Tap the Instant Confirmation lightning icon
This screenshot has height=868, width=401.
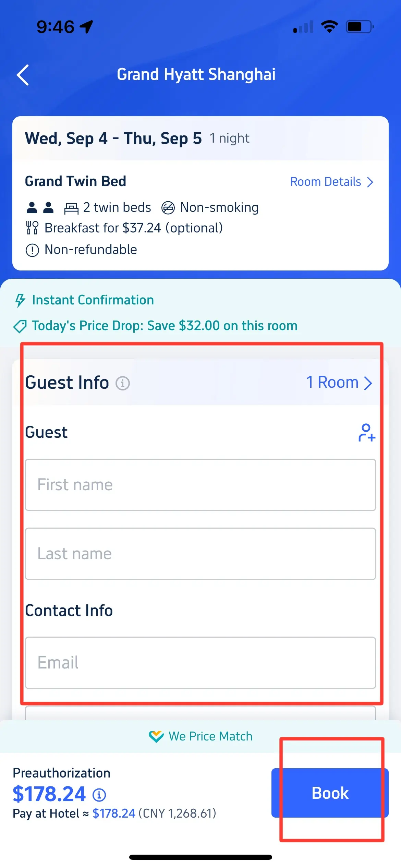point(20,300)
